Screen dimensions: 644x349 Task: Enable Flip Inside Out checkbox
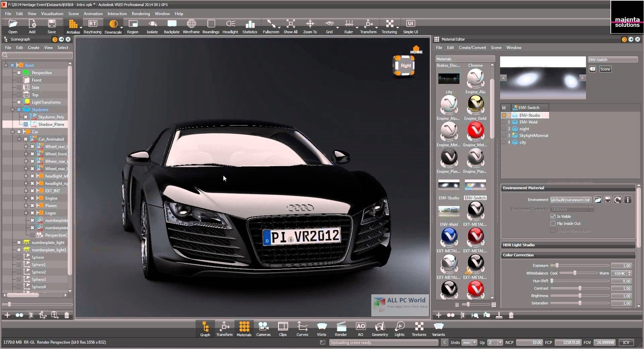click(x=553, y=223)
